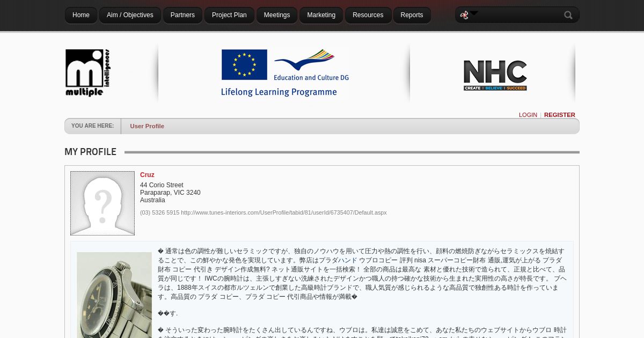Open the Partners menu
Image resolution: width=644 pixels, height=338 pixels.
(x=182, y=15)
